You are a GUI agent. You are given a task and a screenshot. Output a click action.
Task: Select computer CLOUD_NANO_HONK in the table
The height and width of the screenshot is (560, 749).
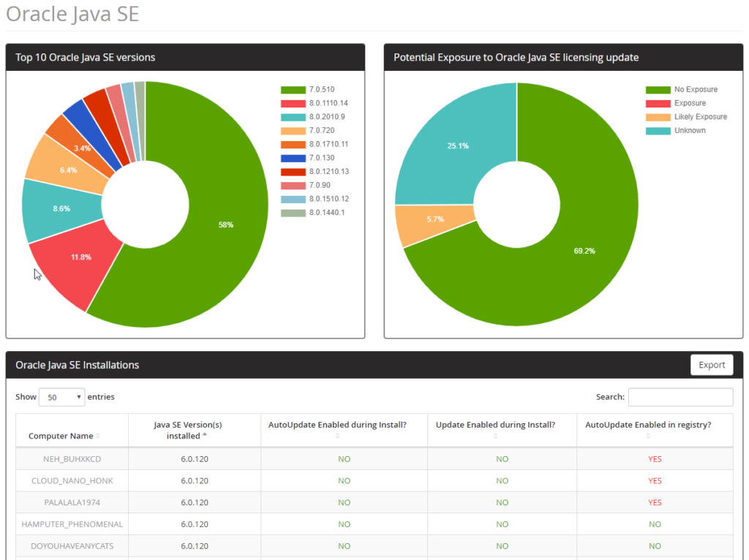pyautogui.click(x=71, y=481)
